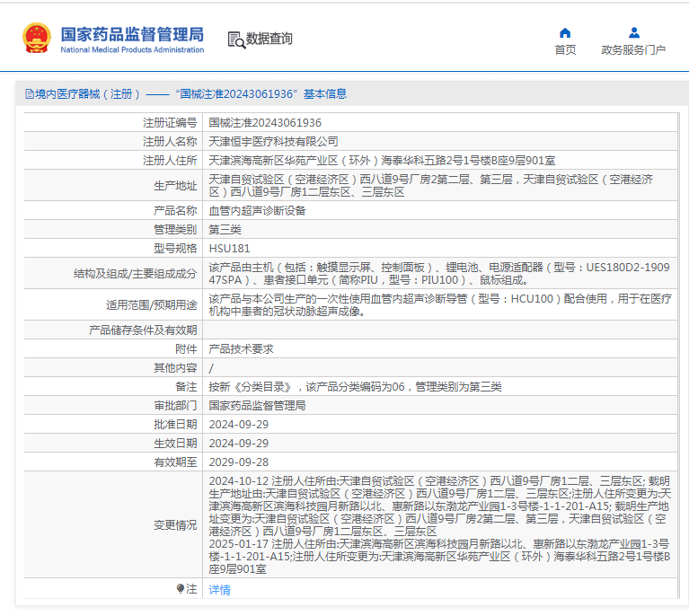Click approving department 国家药品监督管理局 cell

[257, 406]
